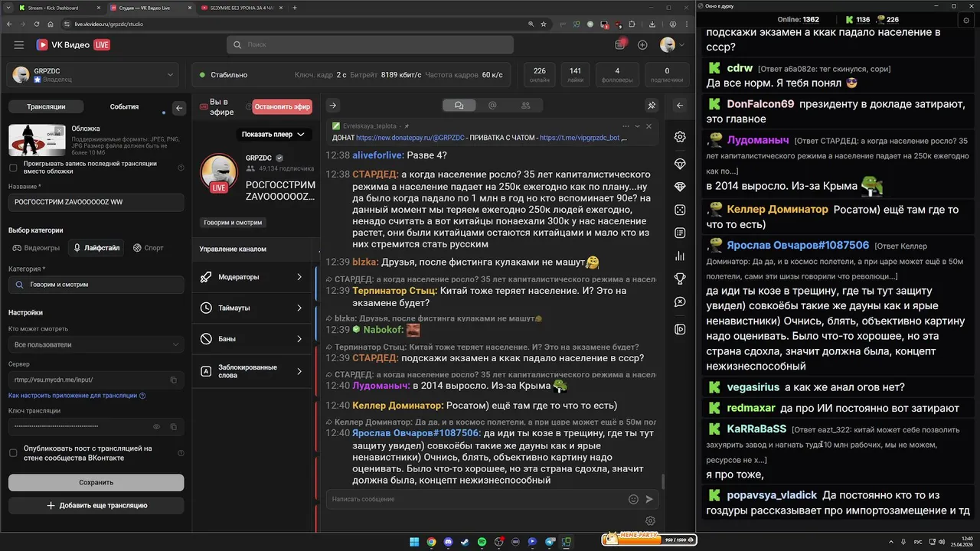Click the VK Видео LIVE logo
The width and height of the screenshot is (980, 551).
73,45
